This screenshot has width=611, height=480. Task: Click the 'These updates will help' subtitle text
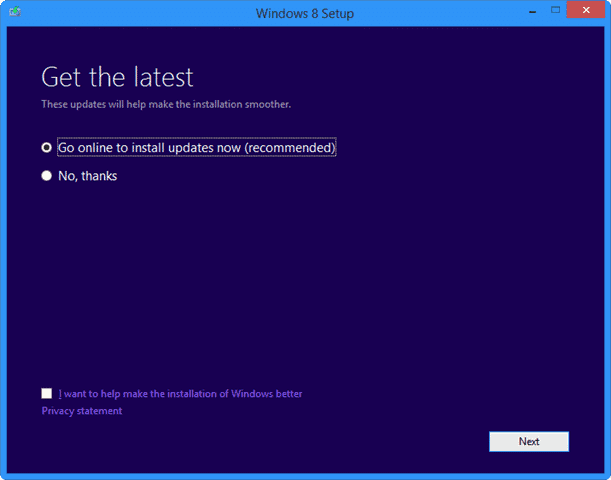(166, 104)
